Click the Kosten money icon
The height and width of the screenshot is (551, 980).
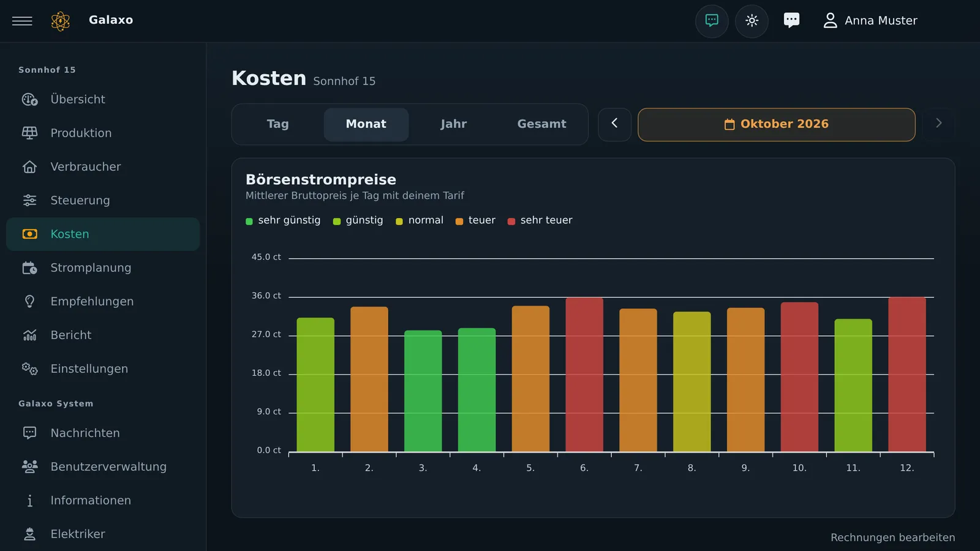click(29, 234)
